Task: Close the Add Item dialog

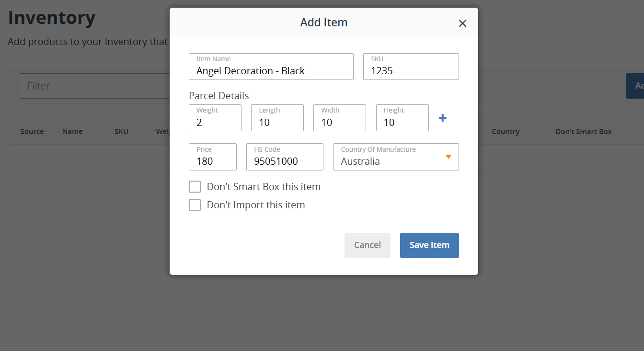Action: [462, 23]
